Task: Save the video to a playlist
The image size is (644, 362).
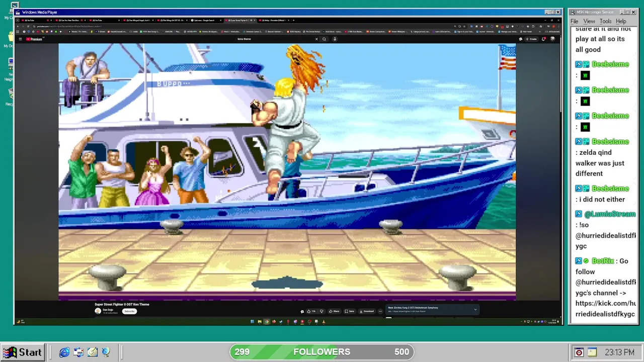Action: point(350,311)
